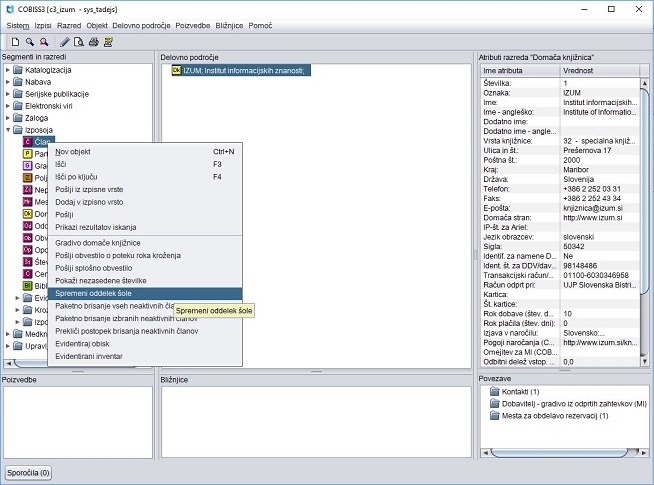The width and height of the screenshot is (654, 485).
Task: Open the Pomoč menu
Action: coord(260,26)
